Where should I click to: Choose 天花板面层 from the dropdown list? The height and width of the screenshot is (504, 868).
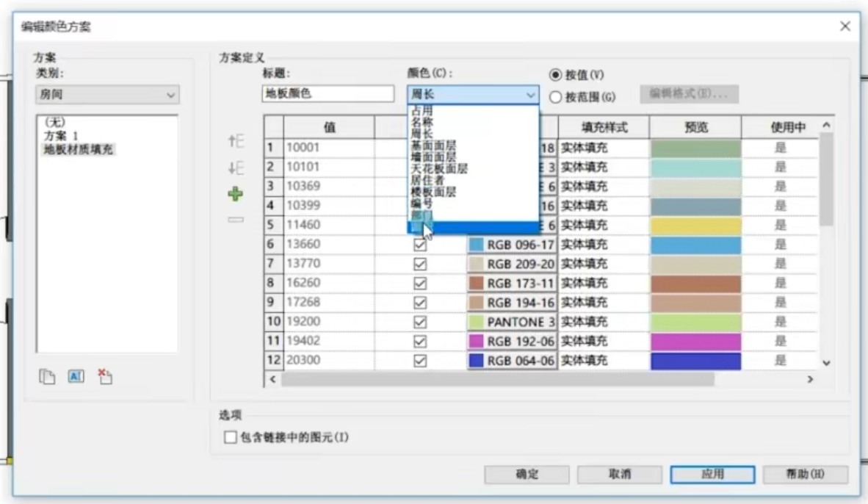click(473, 169)
